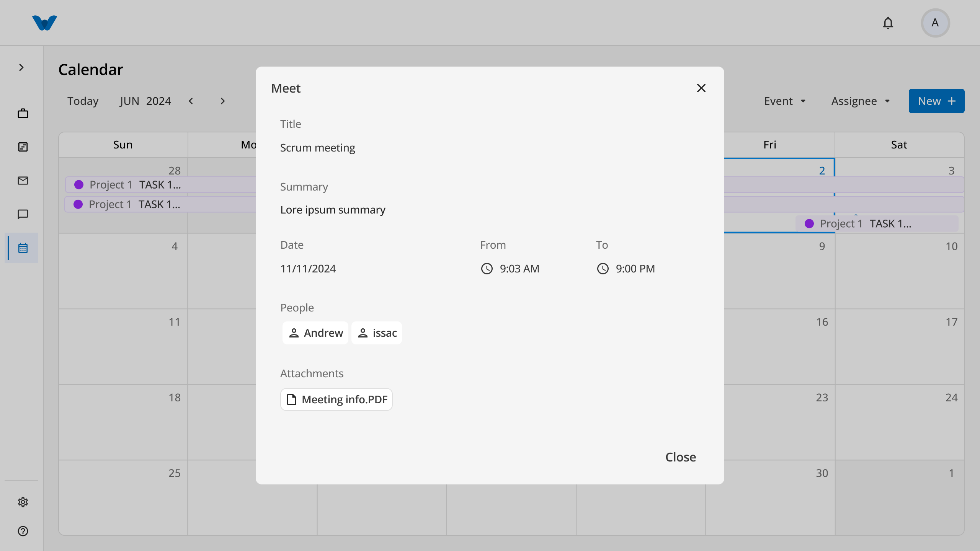The height and width of the screenshot is (551, 980).
Task: Open the user avatar A menu
Action: [x=935, y=23]
